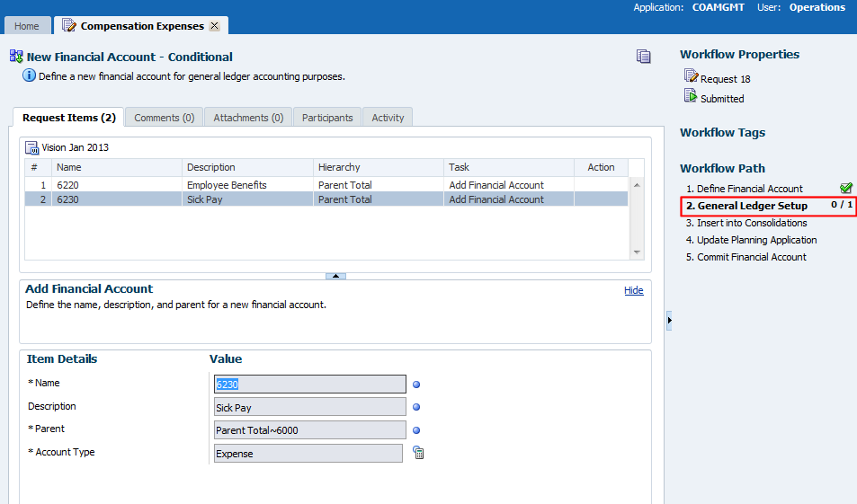Switch to the Comments (0) tab
857x504 pixels.
(164, 118)
